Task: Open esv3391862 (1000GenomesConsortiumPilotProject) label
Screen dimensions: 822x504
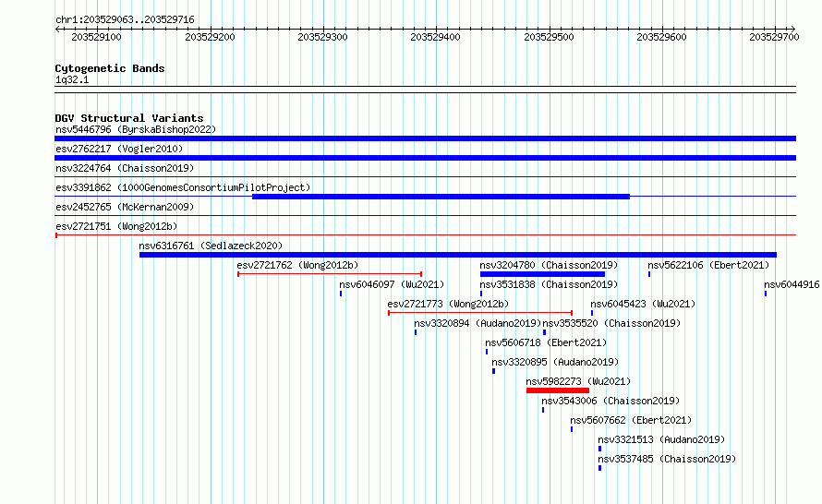Action: tap(183, 187)
